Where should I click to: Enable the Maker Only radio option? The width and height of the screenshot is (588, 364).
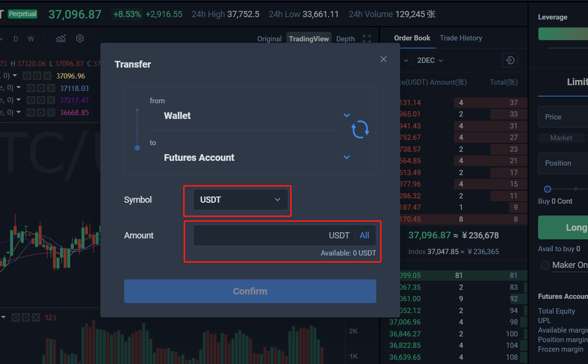coord(545,265)
